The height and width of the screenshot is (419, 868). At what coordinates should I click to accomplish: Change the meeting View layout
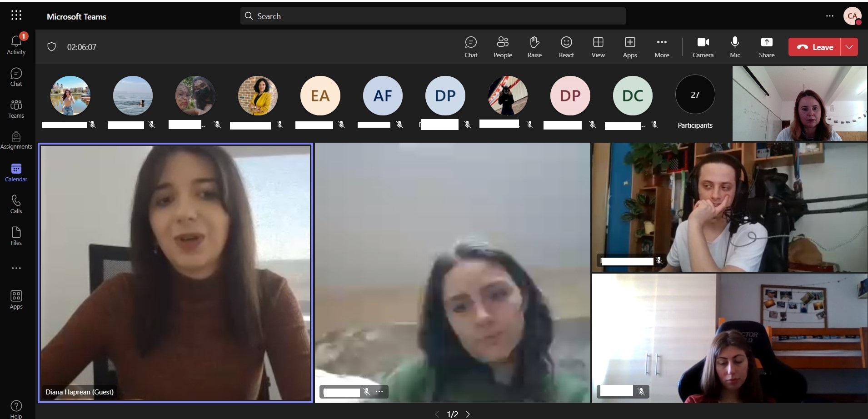(x=598, y=47)
